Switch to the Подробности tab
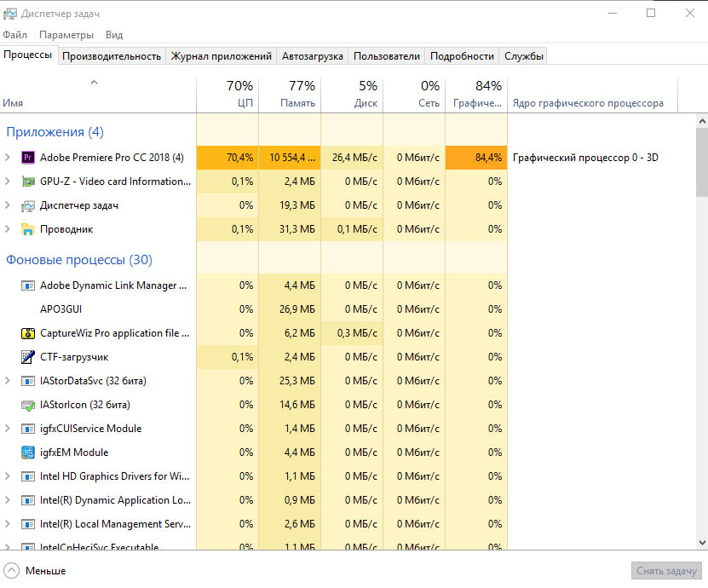 (462, 56)
